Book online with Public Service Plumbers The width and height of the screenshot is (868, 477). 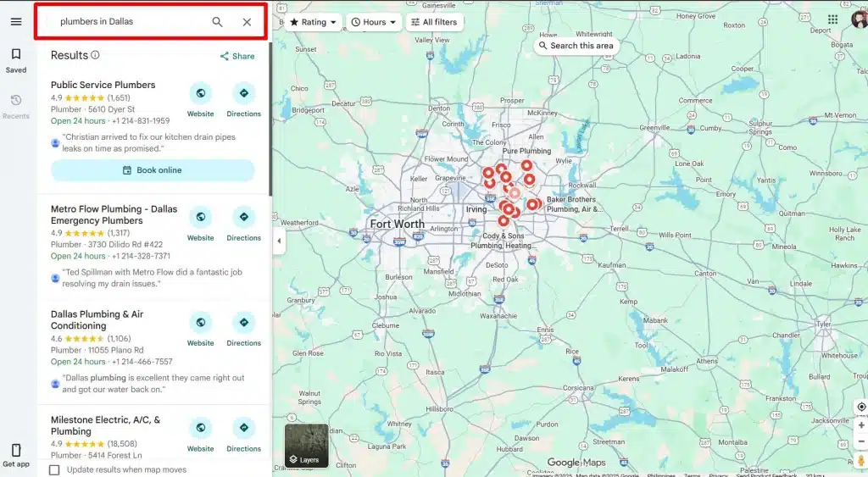[153, 170]
